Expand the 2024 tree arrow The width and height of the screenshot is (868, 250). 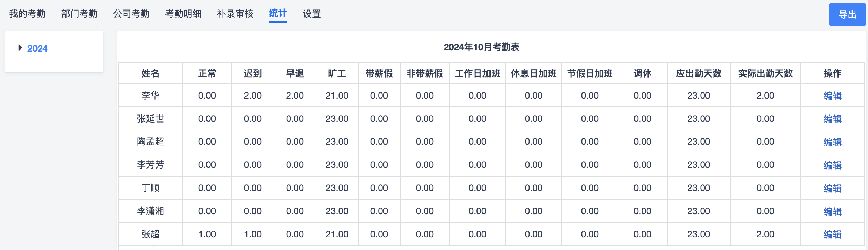(x=20, y=48)
